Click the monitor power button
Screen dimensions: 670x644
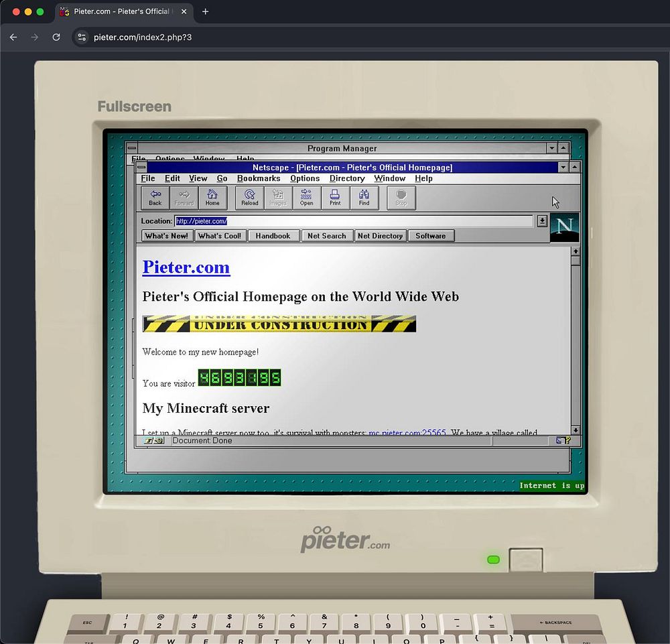point(526,560)
